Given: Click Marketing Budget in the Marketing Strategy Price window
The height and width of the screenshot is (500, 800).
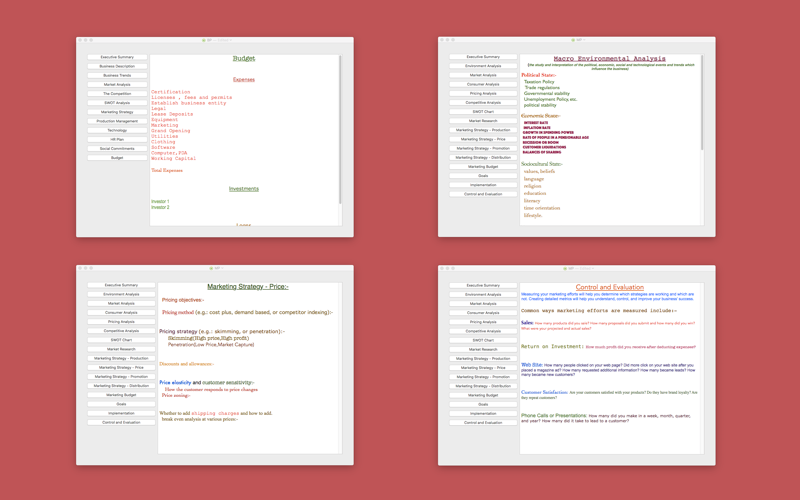Looking at the screenshot, I should (121, 395).
